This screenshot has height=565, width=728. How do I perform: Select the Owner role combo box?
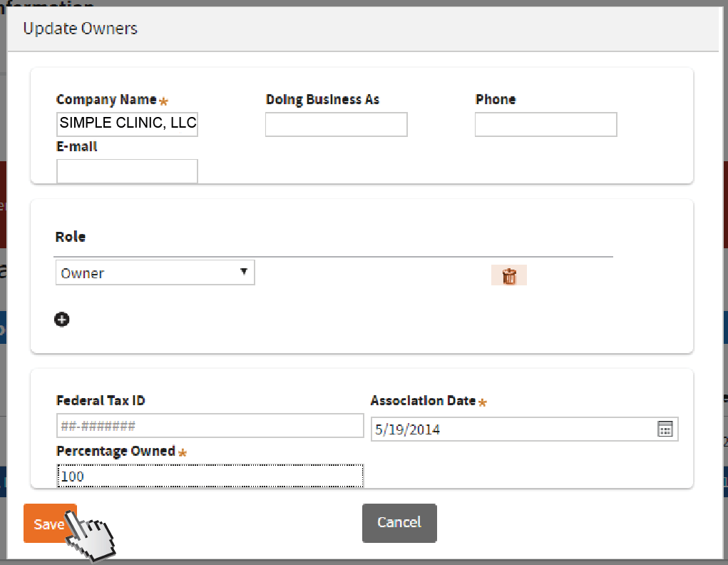[x=150, y=273]
